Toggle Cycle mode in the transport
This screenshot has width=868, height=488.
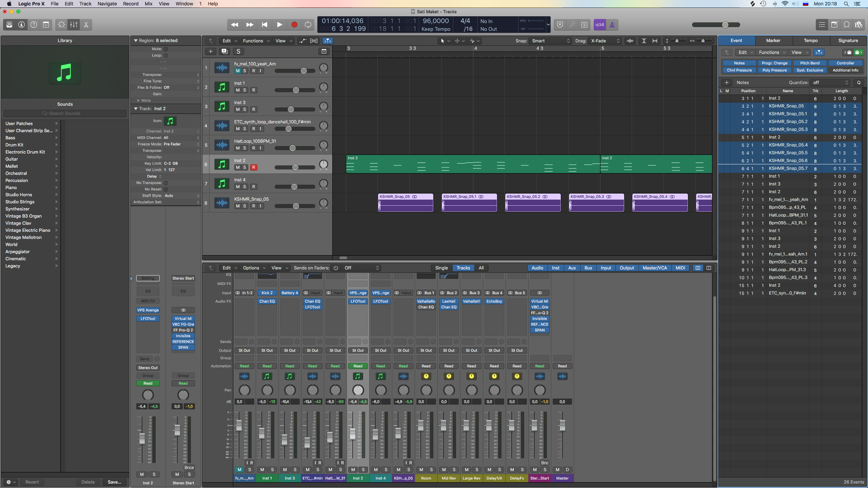click(308, 25)
